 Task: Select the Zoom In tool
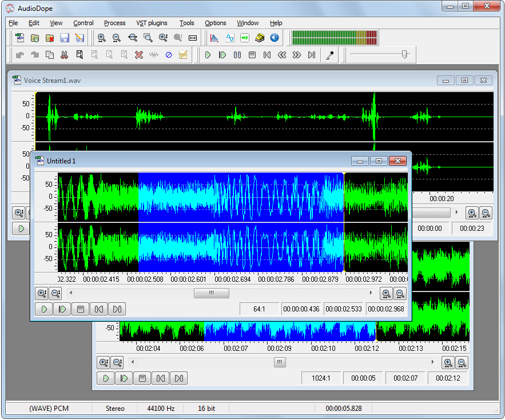[x=102, y=38]
